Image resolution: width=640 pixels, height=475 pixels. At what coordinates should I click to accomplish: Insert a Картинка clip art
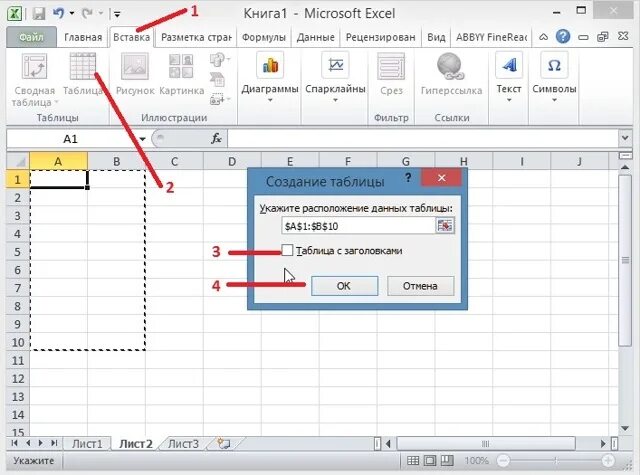(x=182, y=73)
